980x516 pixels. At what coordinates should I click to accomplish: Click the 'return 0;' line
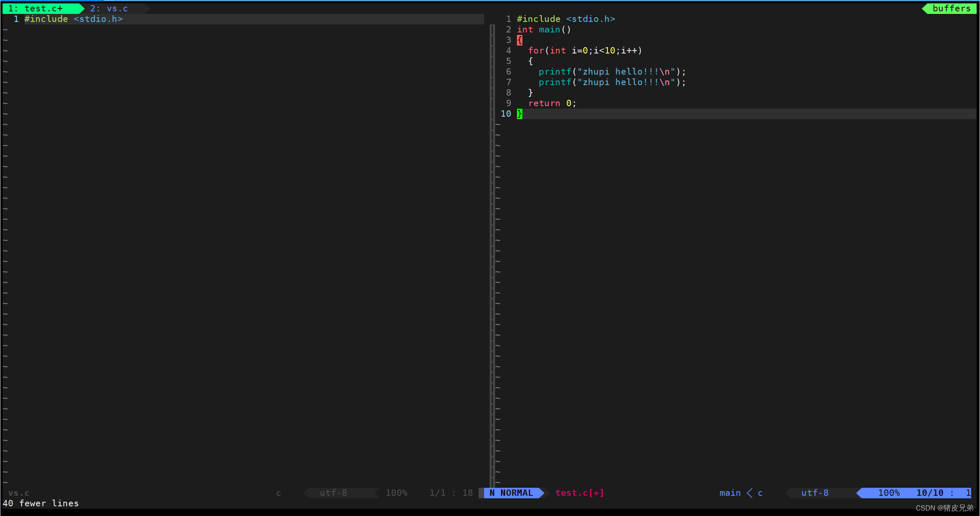pyautogui.click(x=552, y=103)
